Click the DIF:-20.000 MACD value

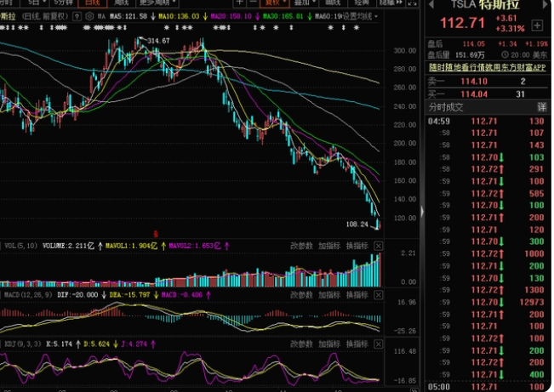click(77, 295)
